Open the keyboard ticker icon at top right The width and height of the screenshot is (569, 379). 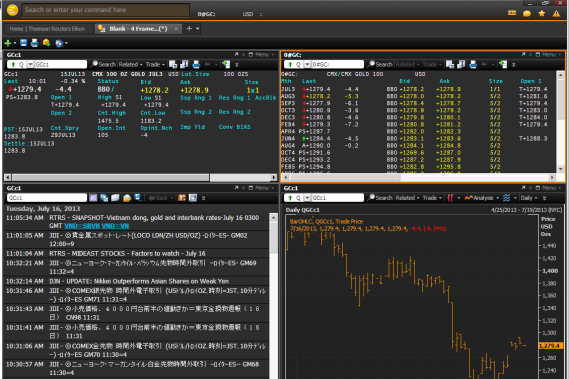coord(512,13)
